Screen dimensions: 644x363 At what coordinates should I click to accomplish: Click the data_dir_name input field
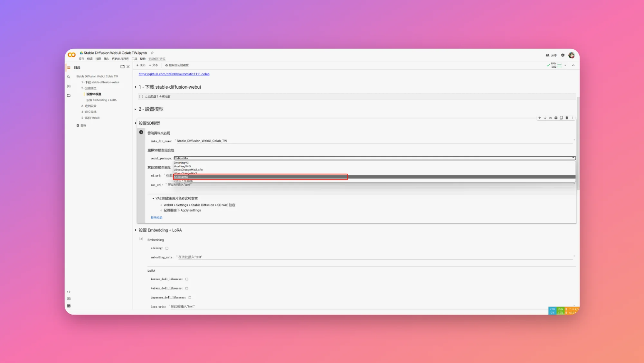point(374,141)
